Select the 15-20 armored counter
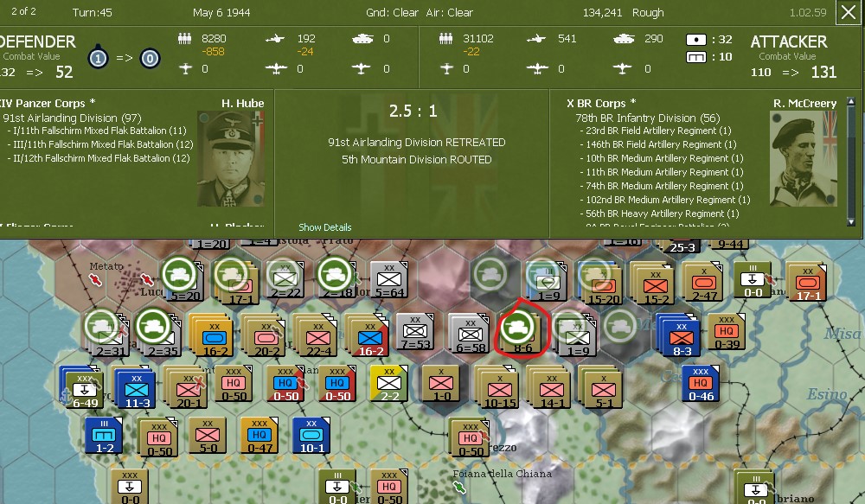Screen dimensions: 865x504 (x=600, y=283)
